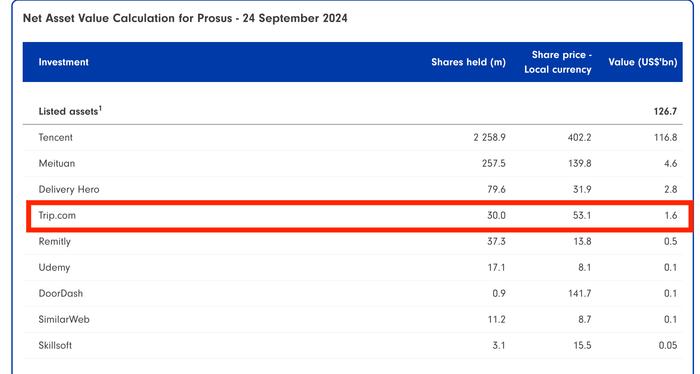Click the Skillsoft investment name
The image size is (700, 374).
(x=55, y=345)
